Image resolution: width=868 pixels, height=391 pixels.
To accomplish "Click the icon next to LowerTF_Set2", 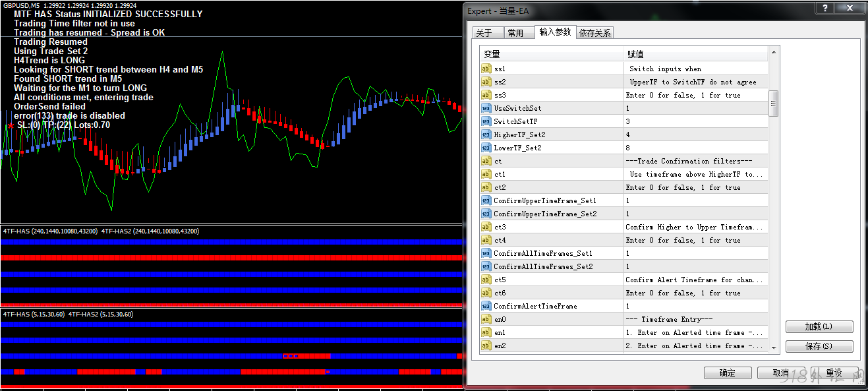I will 486,148.
